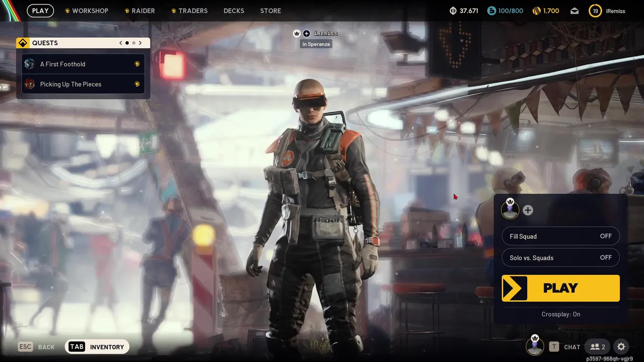Open CHAT with T button
The image size is (644, 362).
(565, 347)
